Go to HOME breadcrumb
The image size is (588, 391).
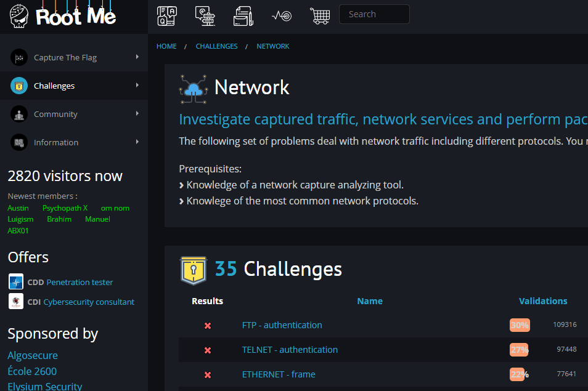point(166,46)
